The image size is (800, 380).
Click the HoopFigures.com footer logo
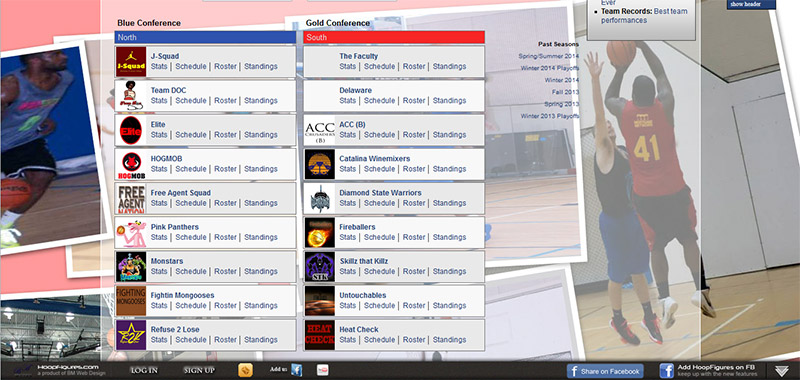(x=60, y=370)
